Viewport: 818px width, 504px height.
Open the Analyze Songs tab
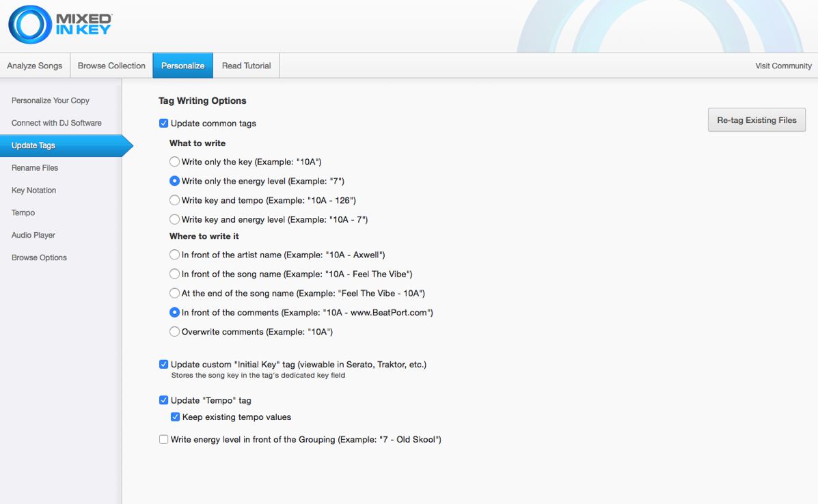point(34,66)
